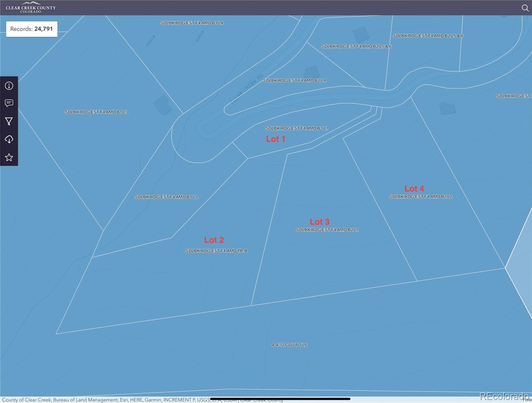Click parcel labeled 4-4-72 GOV PT L6
Viewport: 532px width, 403px height.
[x=289, y=345]
